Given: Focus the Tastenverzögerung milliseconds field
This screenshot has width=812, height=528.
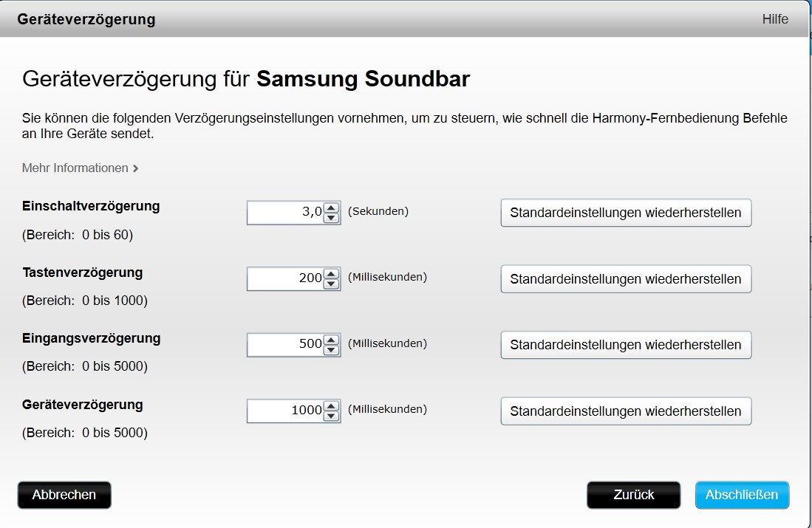Looking at the screenshot, I should 286,279.
